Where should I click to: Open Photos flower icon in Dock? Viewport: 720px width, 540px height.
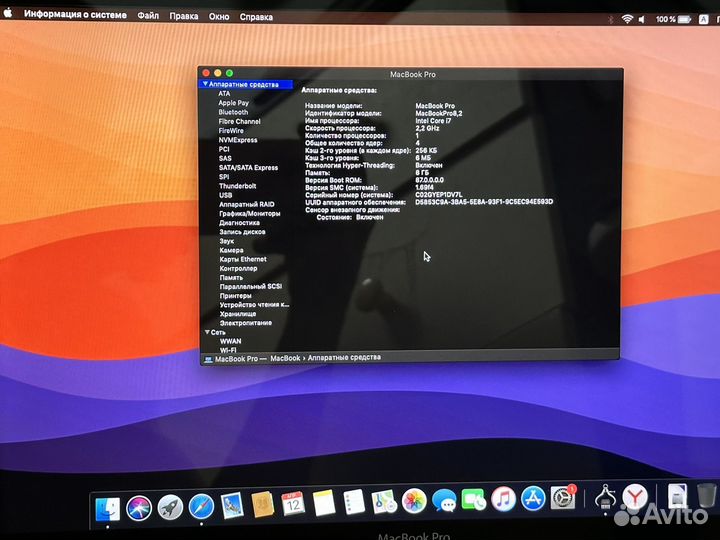pyautogui.click(x=414, y=501)
